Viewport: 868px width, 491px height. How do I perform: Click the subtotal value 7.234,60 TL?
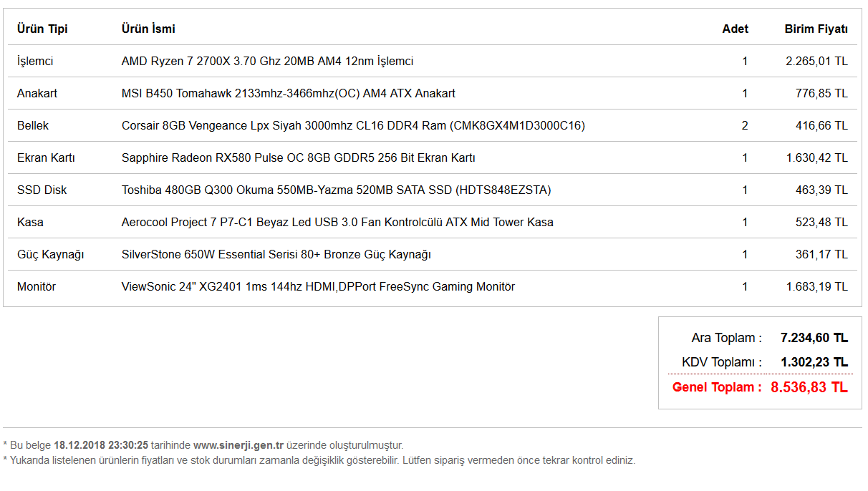tap(814, 338)
